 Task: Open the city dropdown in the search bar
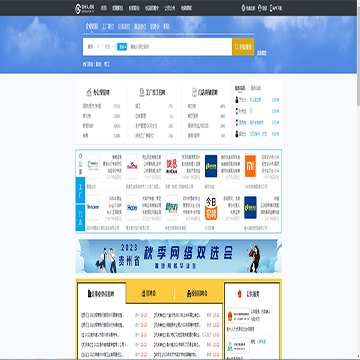coord(93,47)
